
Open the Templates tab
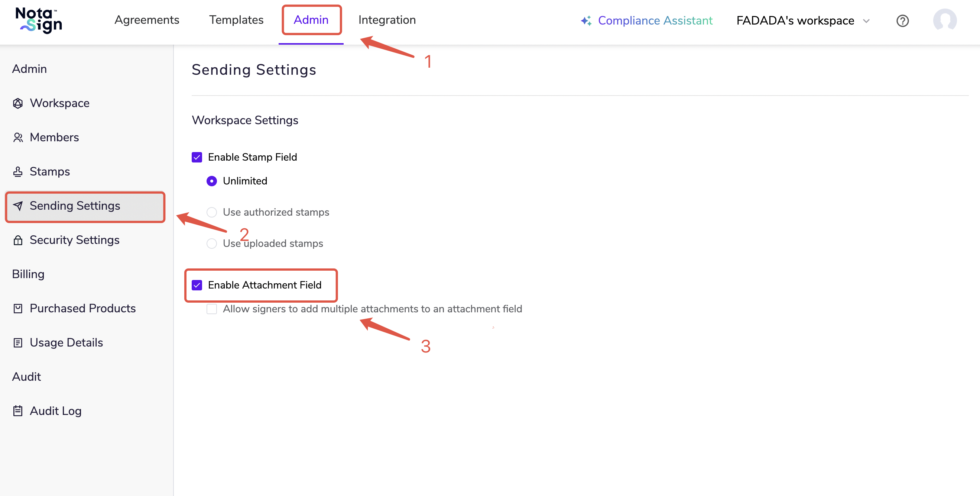236,20
